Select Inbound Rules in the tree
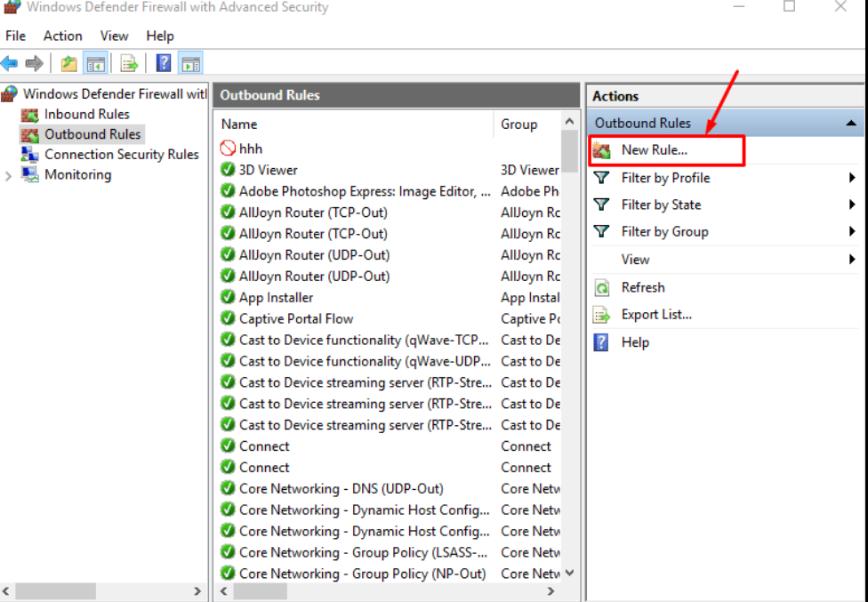The image size is (868, 602). tap(87, 115)
